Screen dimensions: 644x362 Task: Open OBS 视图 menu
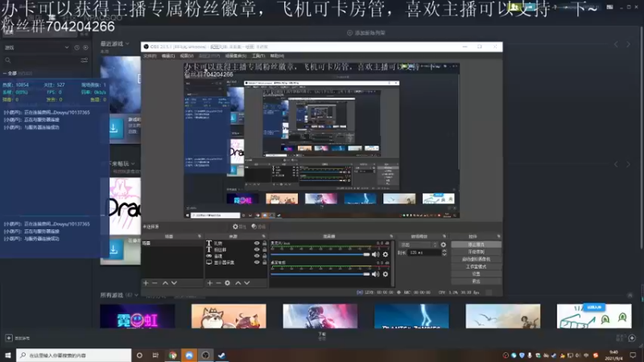(x=187, y=56)
